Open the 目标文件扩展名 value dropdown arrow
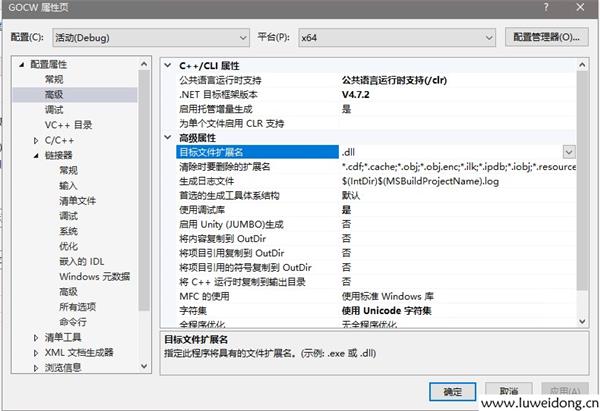This screenshot has height=411, width=600. pyautogui.click(x=569, y=152)
